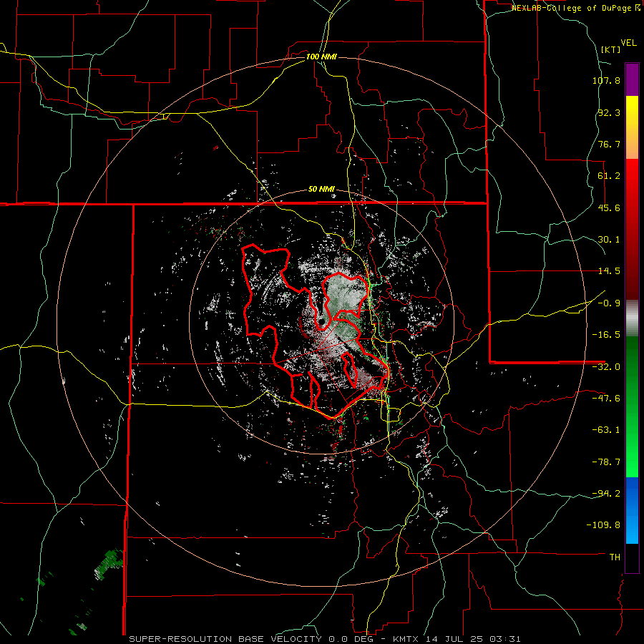Click the -94.2 velocity scale value

[606, 493]
